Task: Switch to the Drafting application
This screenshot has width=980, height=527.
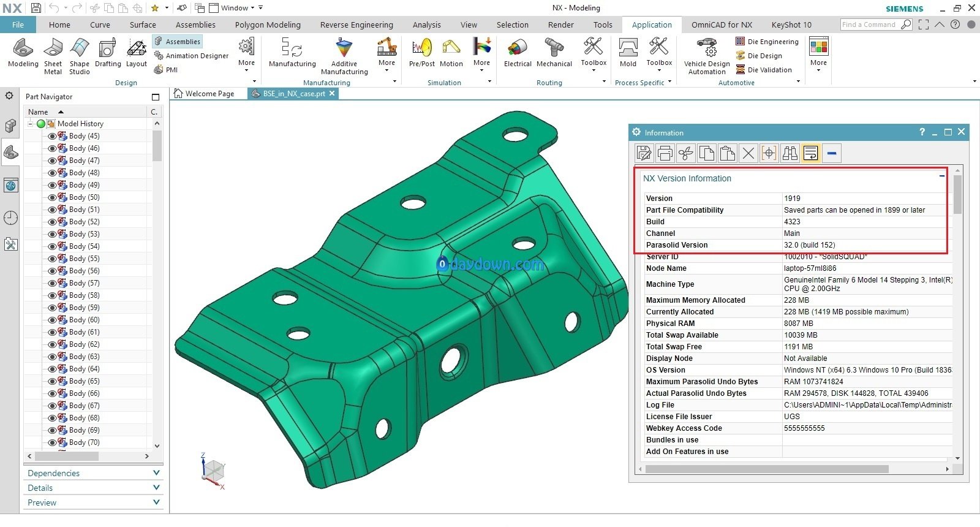Action: 108,54
